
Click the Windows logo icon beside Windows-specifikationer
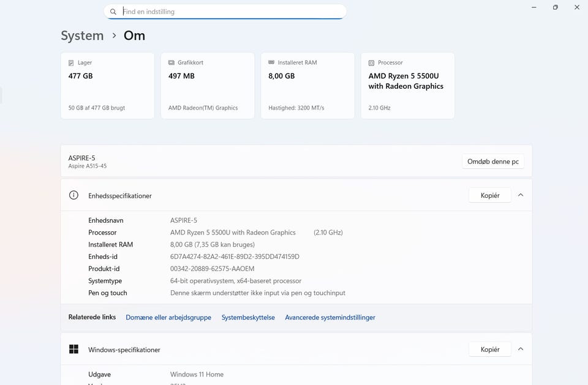click(x=74, y=349)
